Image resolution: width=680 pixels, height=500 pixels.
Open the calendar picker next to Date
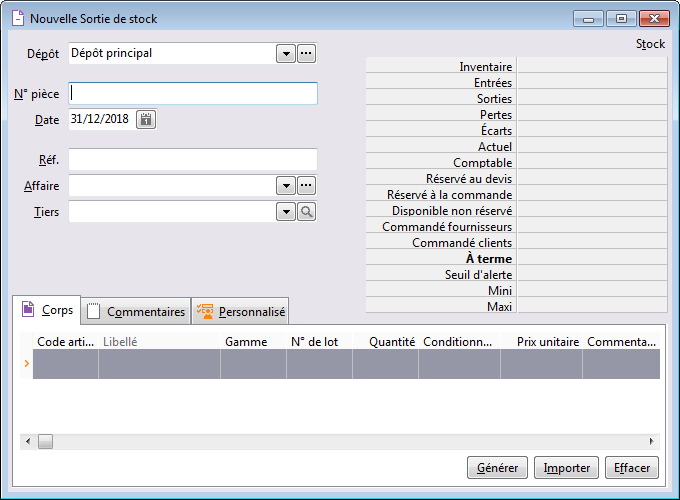click(146, 120)
